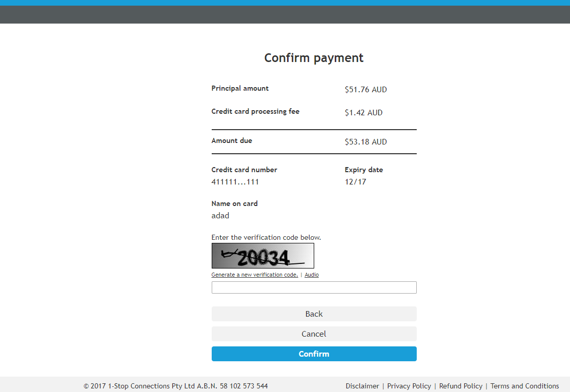Click the Amount due label
The width and height of the screenshot is (570, 392).
click(x=232, y=140)
